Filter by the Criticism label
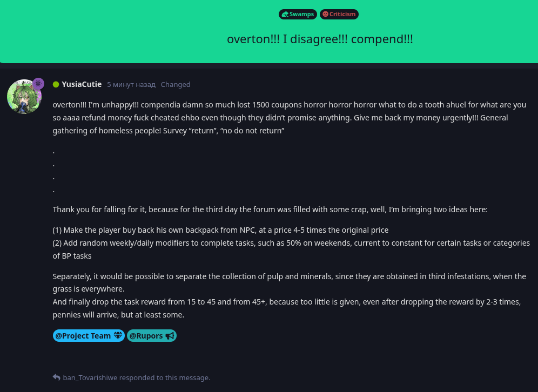This screenshot has width=538, height=392. point(339,15)
